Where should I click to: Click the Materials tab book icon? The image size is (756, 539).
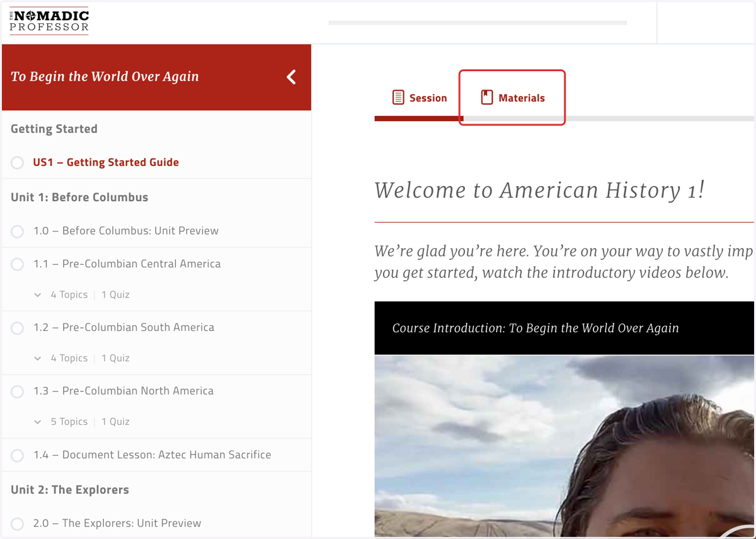[x=486, y=97]
